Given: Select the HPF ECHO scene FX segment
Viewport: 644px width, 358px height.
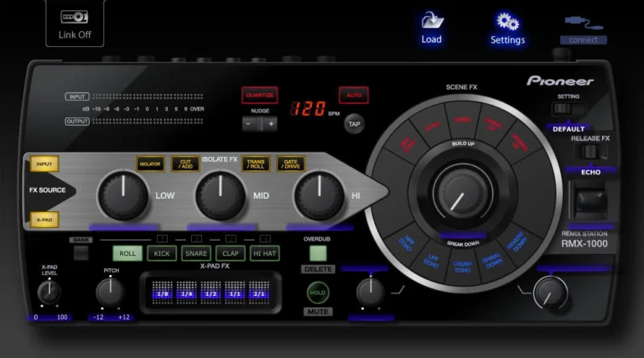Looking at the screenshot, I should pos(407,243).
